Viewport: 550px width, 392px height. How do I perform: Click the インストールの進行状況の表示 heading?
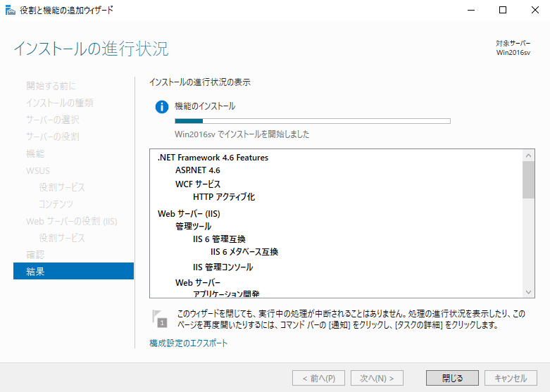(x=200, y=82)
